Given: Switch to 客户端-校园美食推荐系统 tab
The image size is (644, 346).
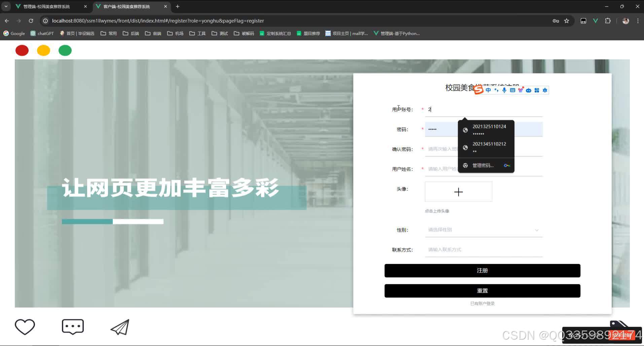Looking at the screenshot, I should click(x=131, y=6).
